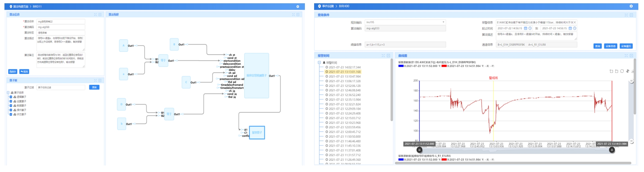Select alarm time 2021-07-23 13:10:47.984
The height and width of the screenshot is (172, 644).
coord(344,76)
